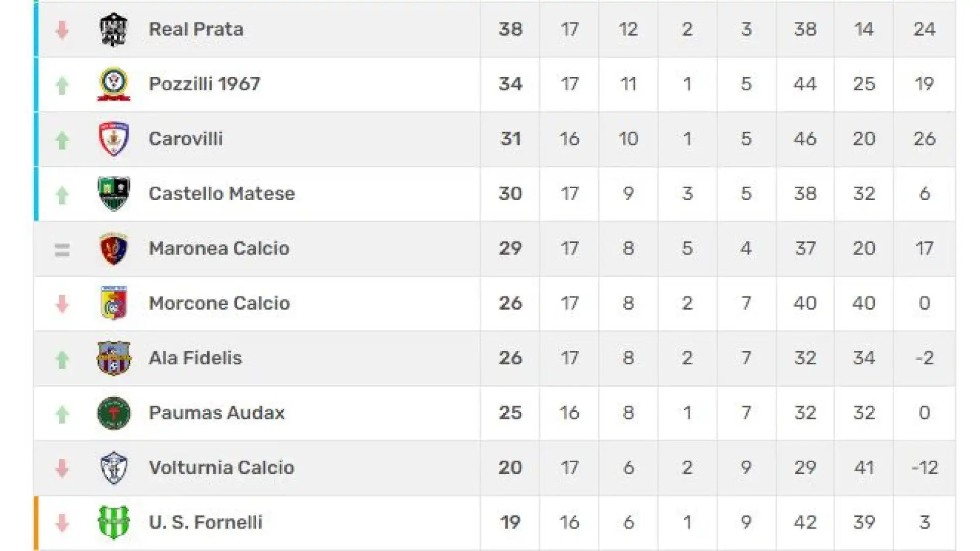Click the U. S. Fornelli striped crest
Viewport: 980px width, 551px height.
[113, 522]
